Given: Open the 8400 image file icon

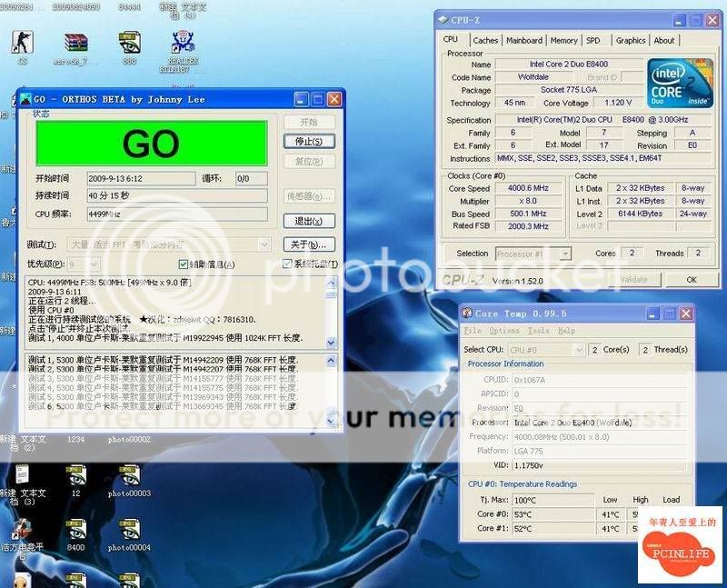Looking at the screenshot, I should click(75, 531).
